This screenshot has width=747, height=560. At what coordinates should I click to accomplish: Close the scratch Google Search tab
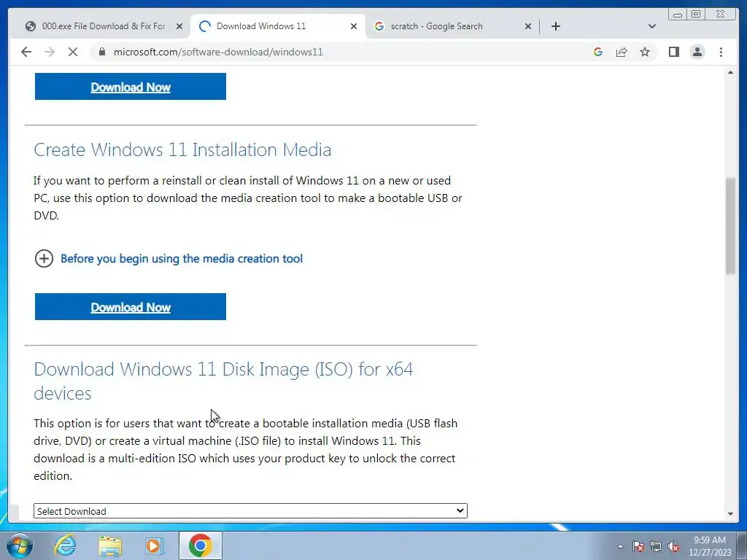[528, 26]
